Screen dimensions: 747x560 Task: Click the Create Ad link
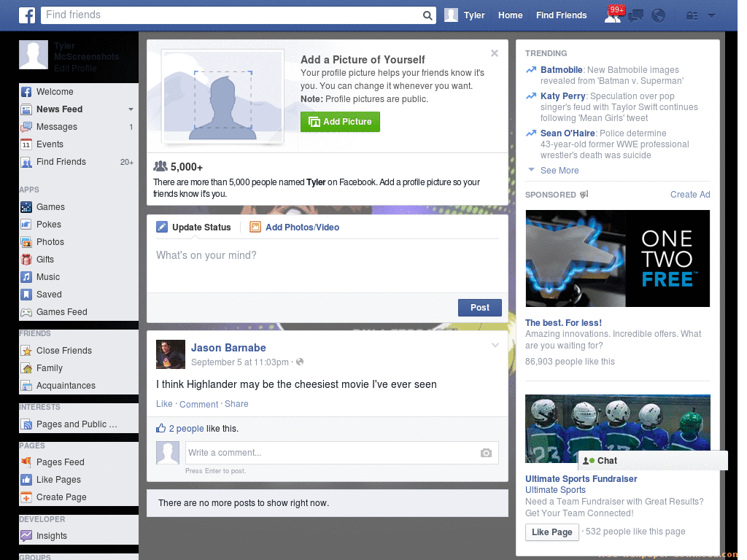tap(690, 194)
